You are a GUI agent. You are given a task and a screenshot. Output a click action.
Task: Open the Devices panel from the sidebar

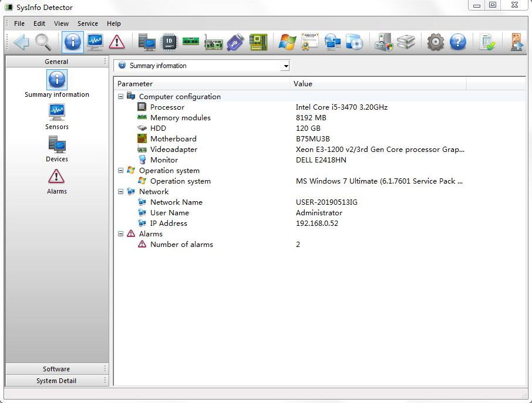[56, 145]
